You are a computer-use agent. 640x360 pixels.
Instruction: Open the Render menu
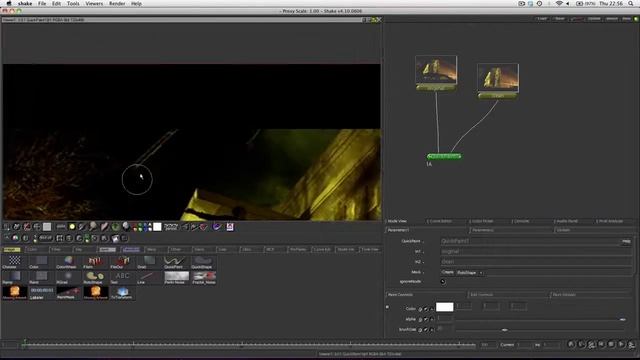point(117,3)
